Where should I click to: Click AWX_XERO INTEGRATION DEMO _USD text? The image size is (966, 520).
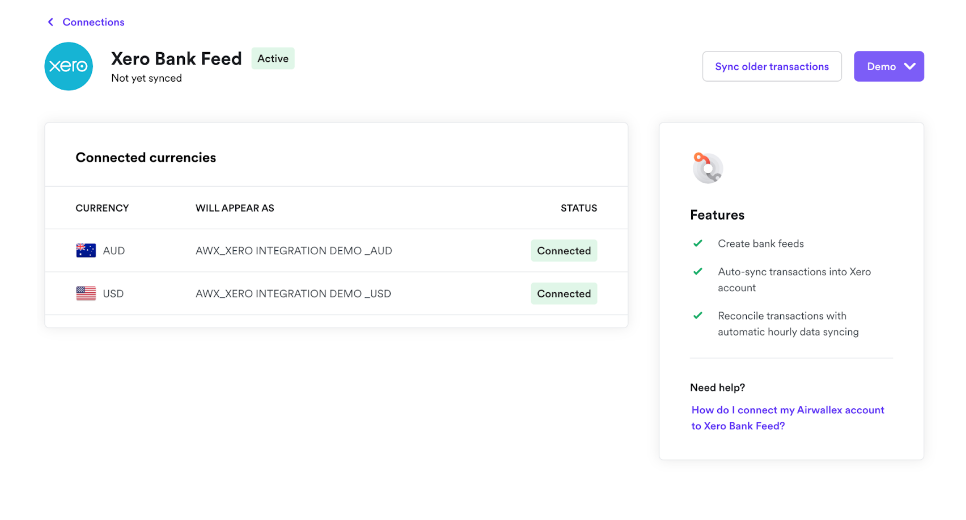click(x=293, y=294)
